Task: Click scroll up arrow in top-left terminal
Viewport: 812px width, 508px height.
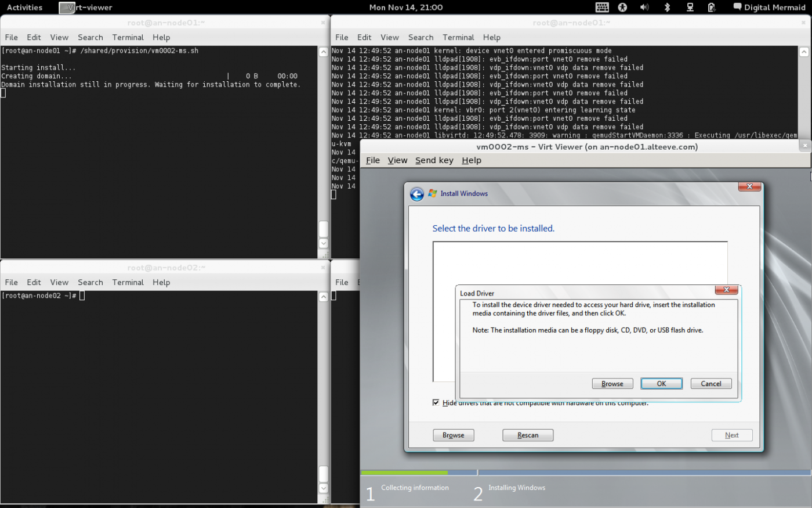Action: tap(324, 52)
